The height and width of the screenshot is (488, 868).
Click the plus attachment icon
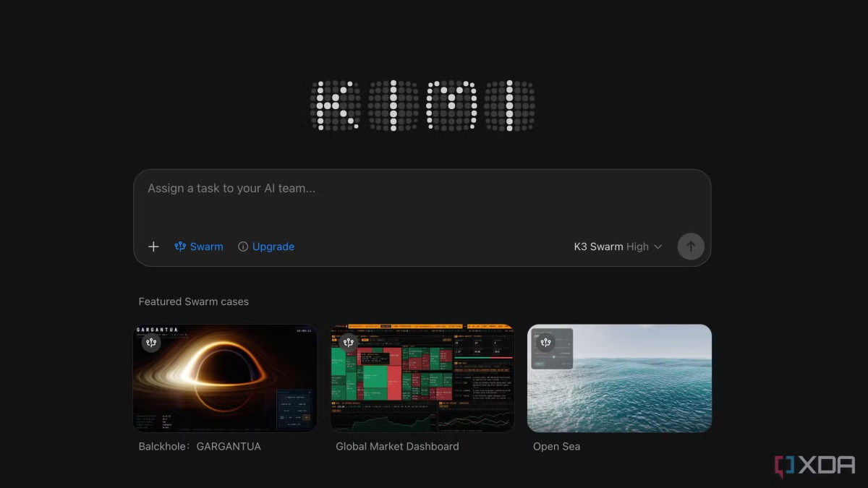[x=153, y=247]
